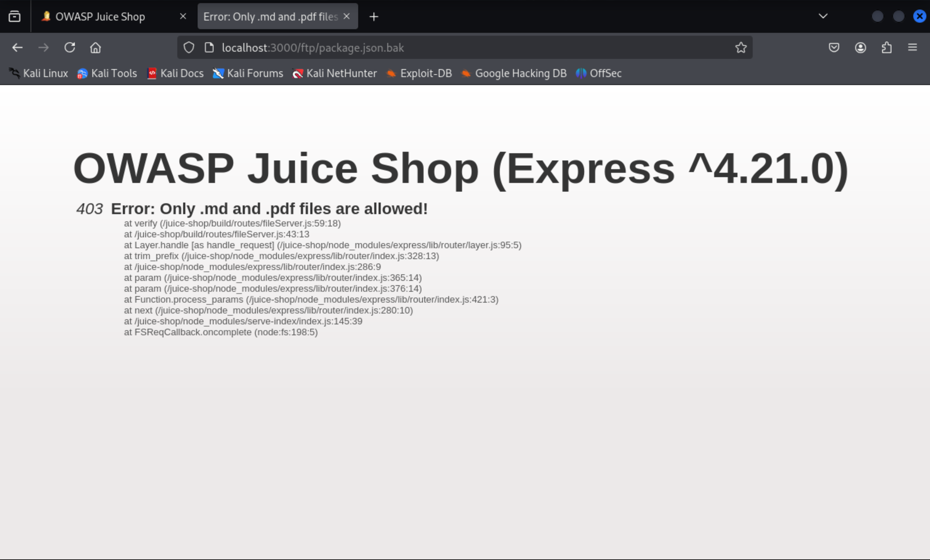The height and width of the screenshot is (560, 930).
Task: Open the browser home page
Action: click(96, 47)
